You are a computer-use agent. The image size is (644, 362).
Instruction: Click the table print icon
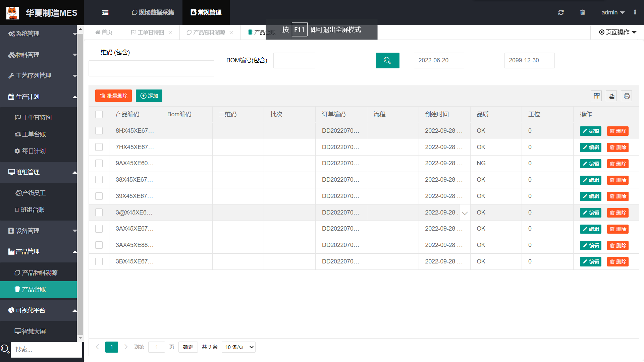click(x=627, y=96)
